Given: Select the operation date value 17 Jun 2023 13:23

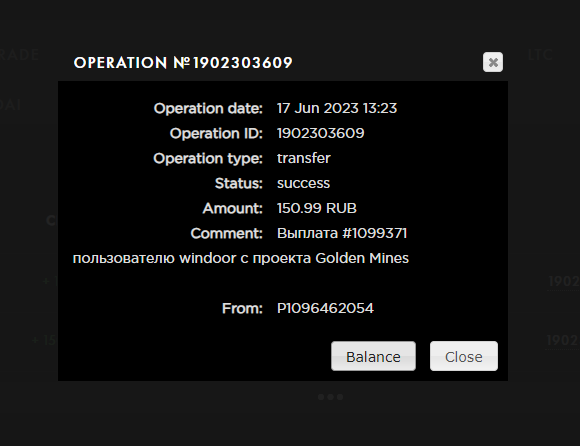Looking at the screenshot, I should pyautogui.click(x=337, y=108).
